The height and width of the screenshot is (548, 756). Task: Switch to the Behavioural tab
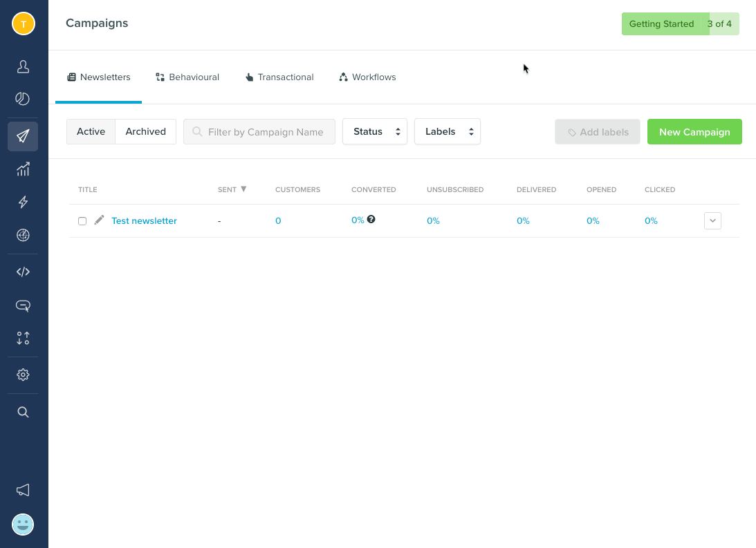point(187,77)
